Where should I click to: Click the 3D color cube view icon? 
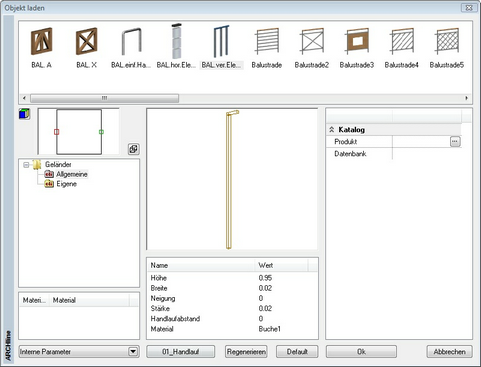25,114
